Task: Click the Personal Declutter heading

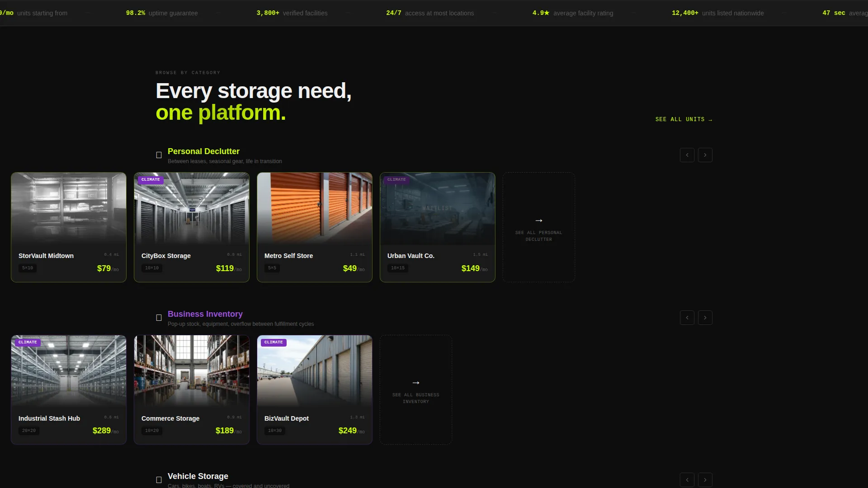Action: tap(203, 151)
